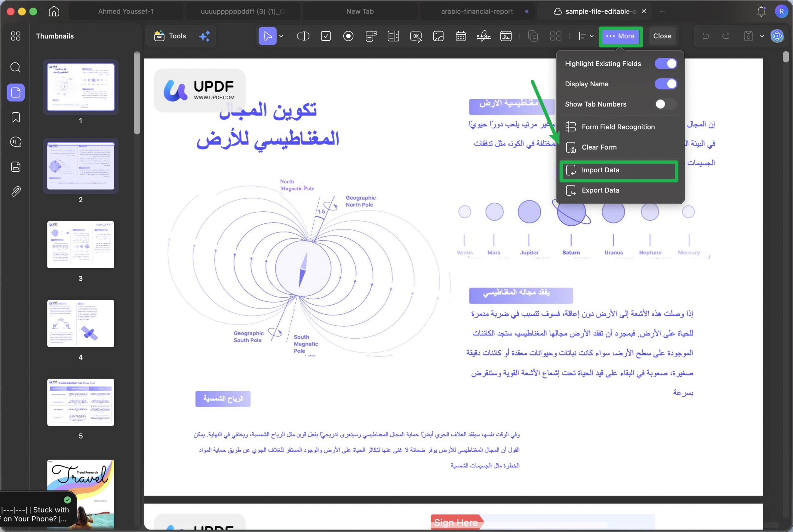793x532 pixels.
Task: Click the Close form mode button
Action: (x=662, y=36)
